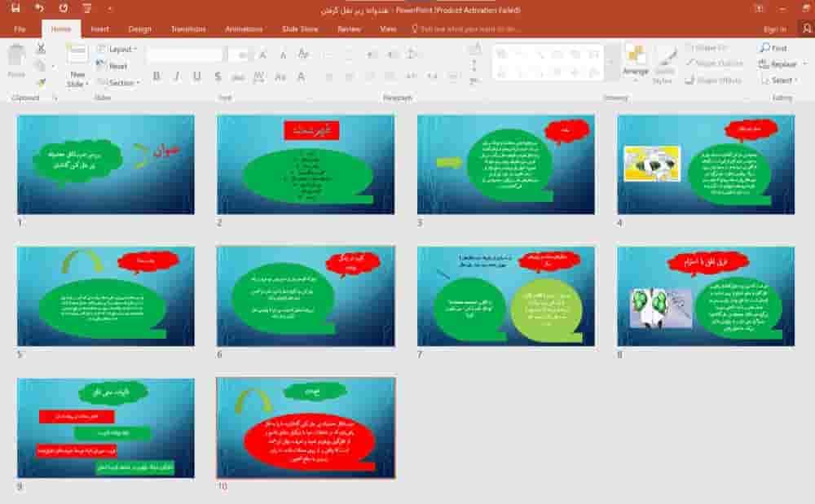Viewport: 815px width, 504px height.
Task: Toggle Text Shadow (S) formatting
Action: click(218, 77)
